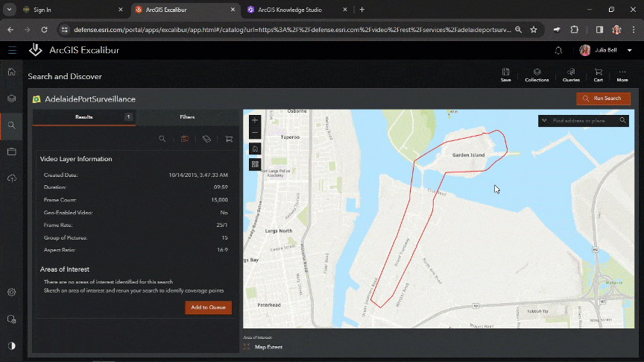644x362 pixels.
Task: Click the Find address or place field
Action: pos(583,120)
